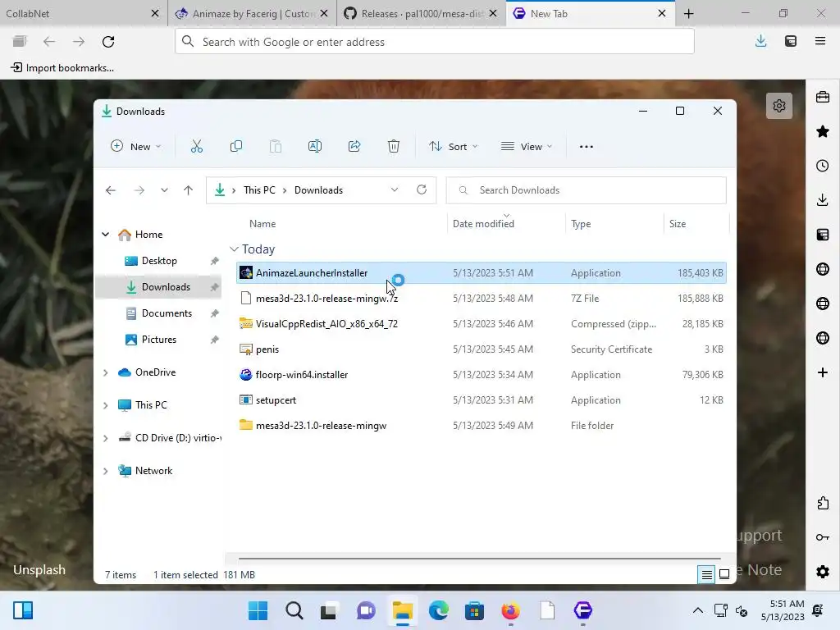Select Pictures in the navigation pane

158,339
